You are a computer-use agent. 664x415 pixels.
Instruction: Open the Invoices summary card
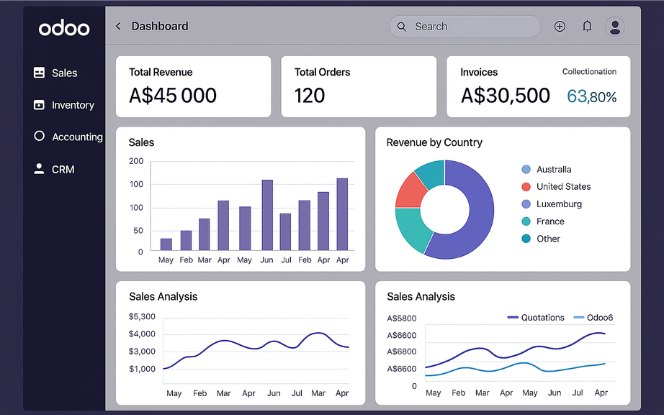[x=538, y=86]
